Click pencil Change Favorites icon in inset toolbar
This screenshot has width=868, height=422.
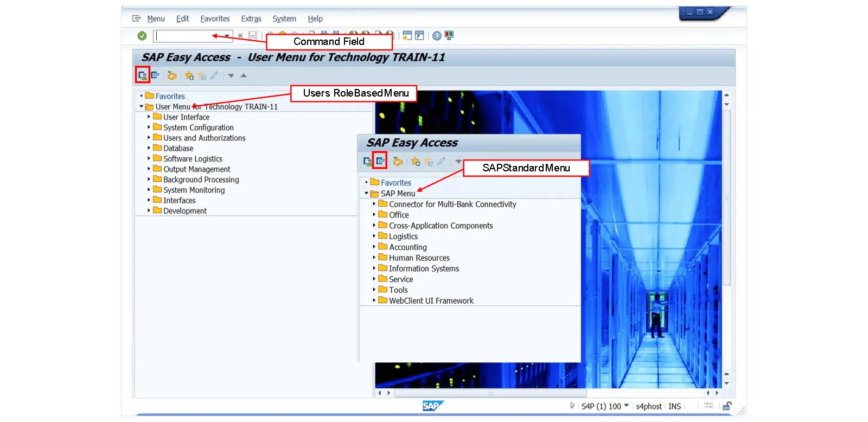pos(442,162)
